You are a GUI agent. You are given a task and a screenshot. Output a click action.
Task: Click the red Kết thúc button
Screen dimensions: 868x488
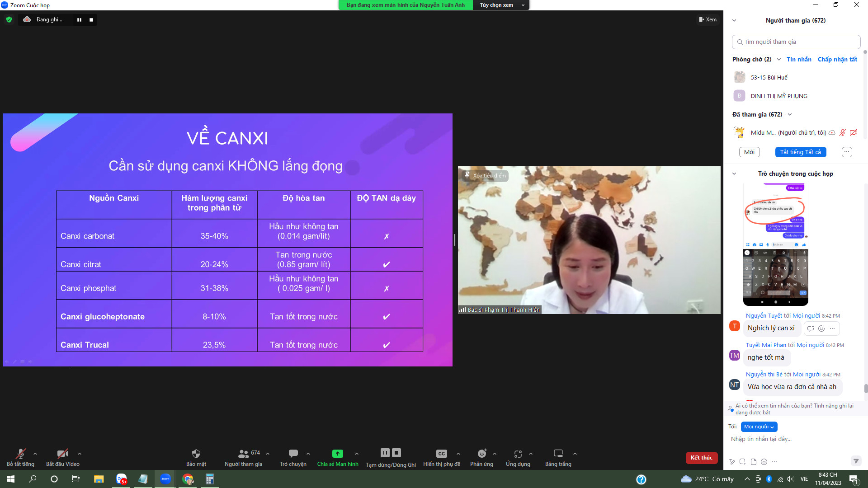coord(701,458)
